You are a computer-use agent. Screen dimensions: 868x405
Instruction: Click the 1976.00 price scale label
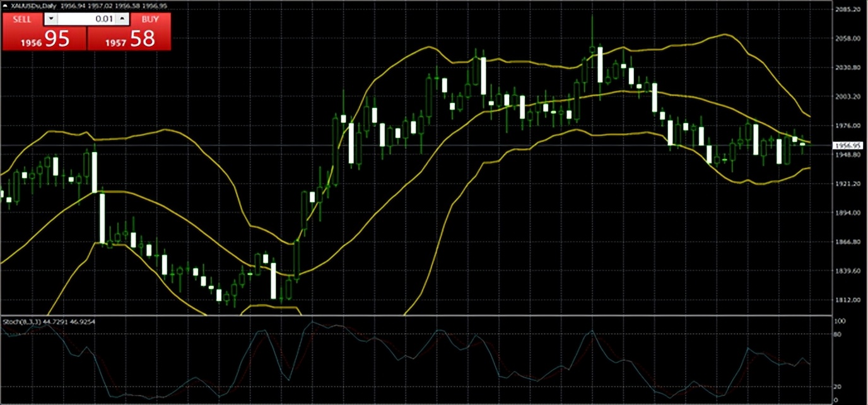(x=847, y=126)
